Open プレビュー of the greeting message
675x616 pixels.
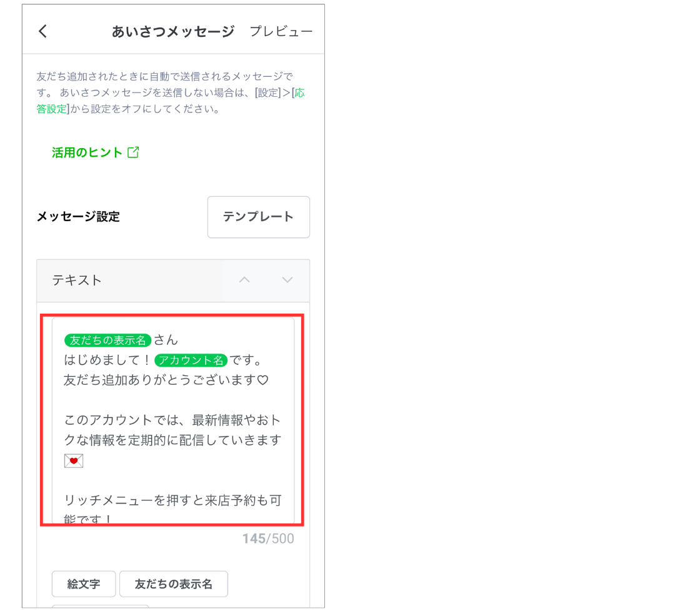click(x=281, y=31)
